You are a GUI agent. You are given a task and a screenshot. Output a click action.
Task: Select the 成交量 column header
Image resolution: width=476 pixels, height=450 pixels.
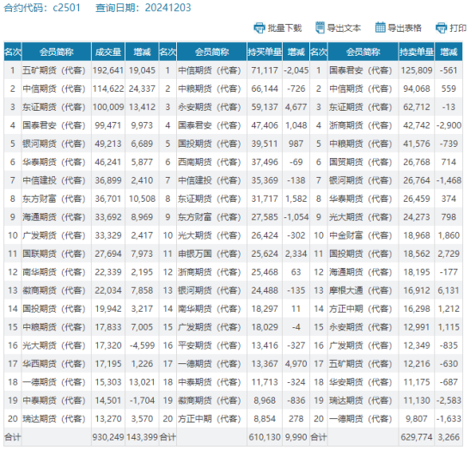tap(108, 52)
